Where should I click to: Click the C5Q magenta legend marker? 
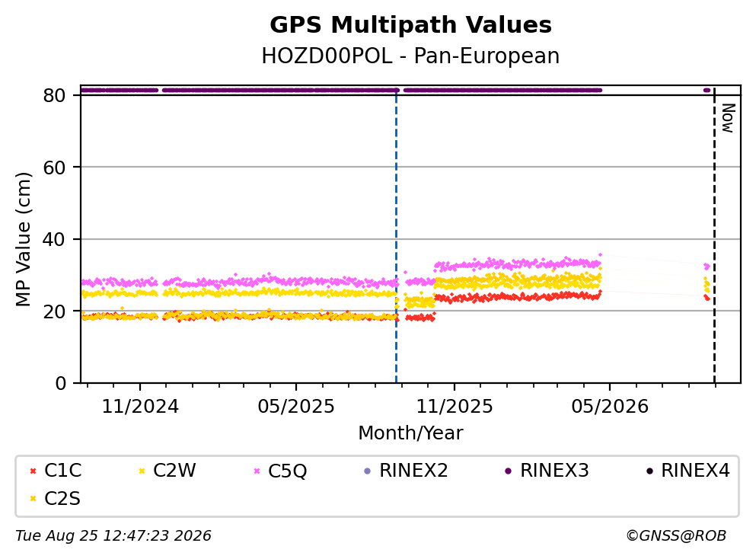pyautogui.click(x=257, y=471)
